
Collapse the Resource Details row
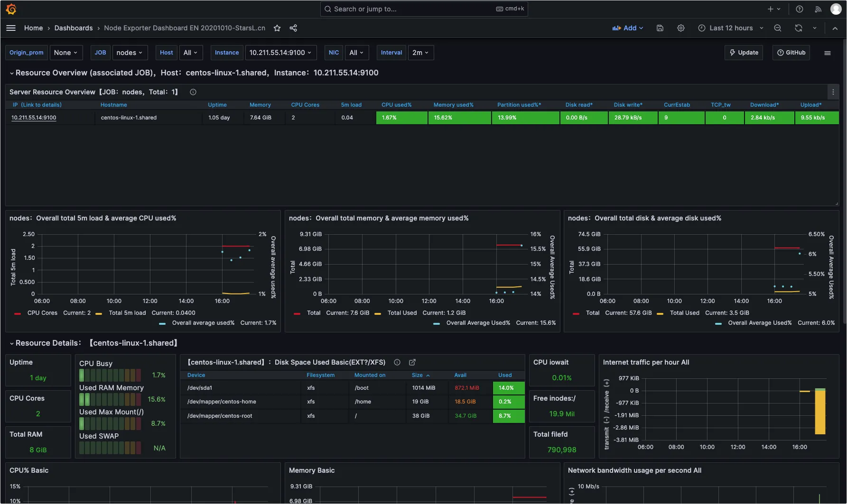coord(12,343)
